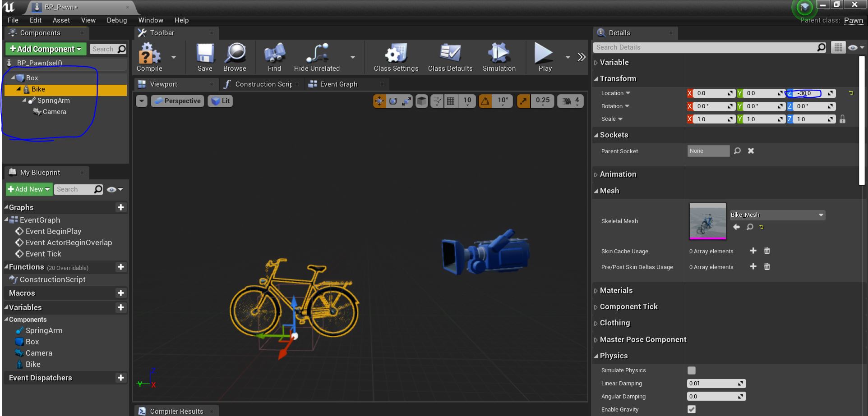
Task: Uncheck the Enable Gravity checkbox
Action: coord(691,409)
